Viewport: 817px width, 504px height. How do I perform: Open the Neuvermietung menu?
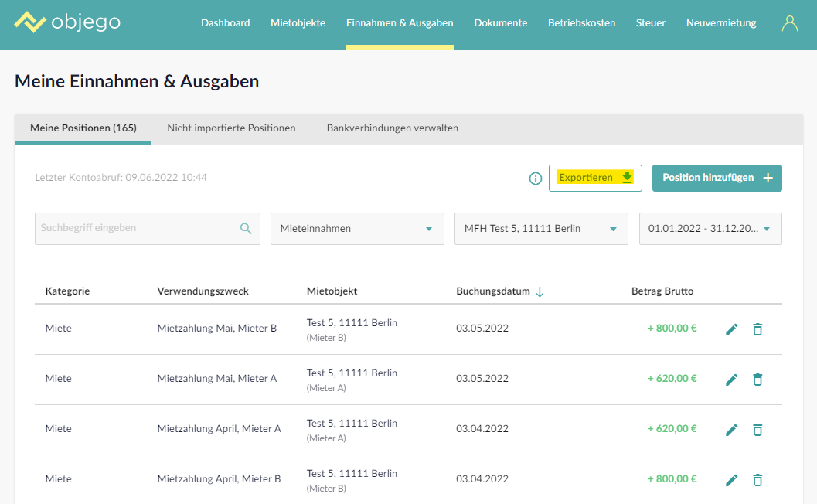(721, 23)
